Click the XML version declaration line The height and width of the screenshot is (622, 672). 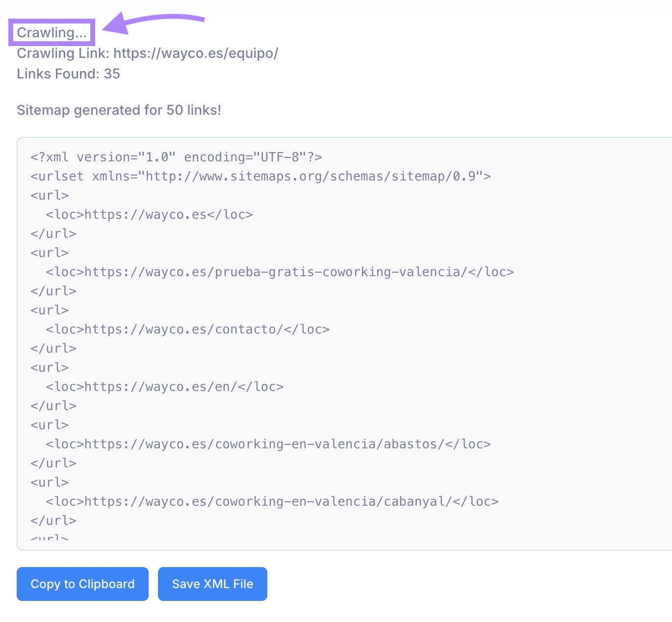176,156
